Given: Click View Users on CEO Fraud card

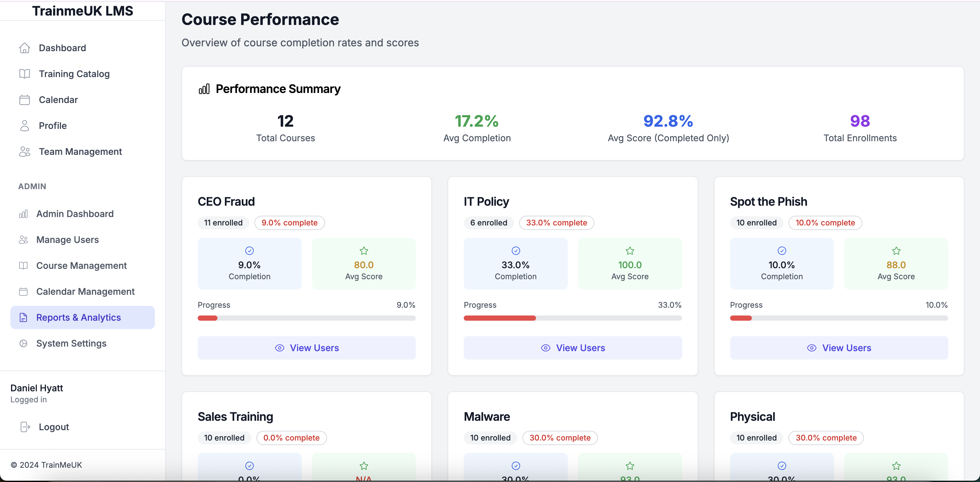Looking at the screenshot, I should (x=307, y=348).
